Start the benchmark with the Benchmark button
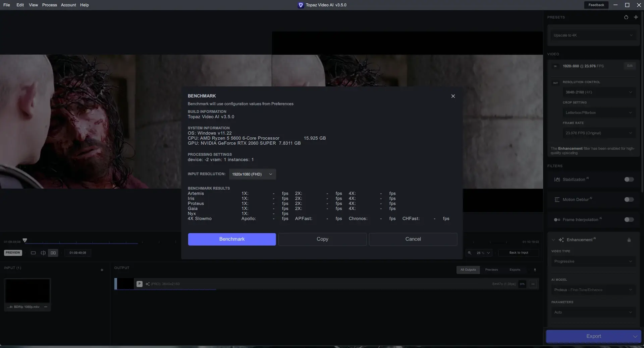 [232, 239]
